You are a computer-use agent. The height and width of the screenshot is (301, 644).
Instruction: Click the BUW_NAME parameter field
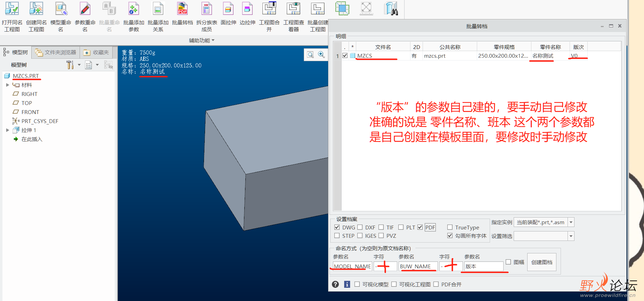(418, 266)
